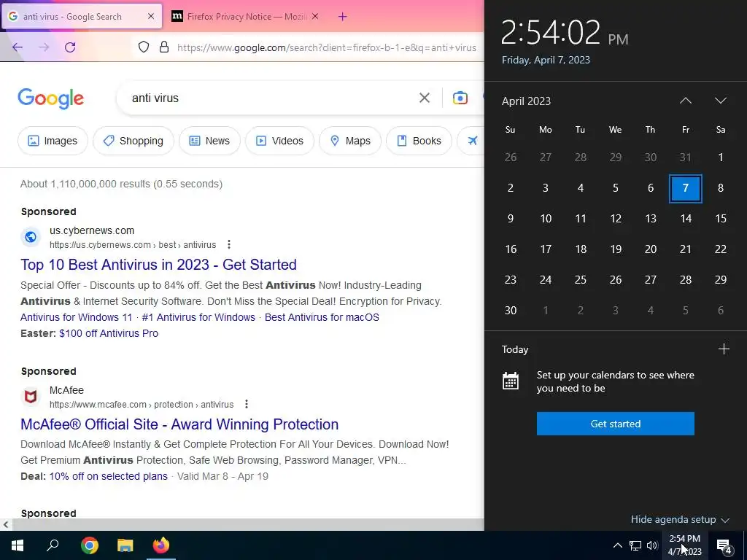Open #1 Antivirus for Windows sitelink
747x560 pixels.
198,317
